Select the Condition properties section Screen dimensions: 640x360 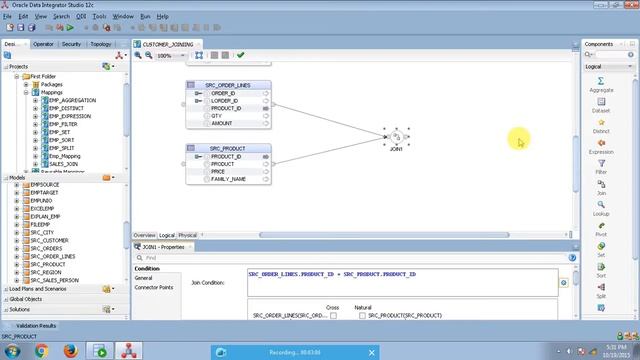[x=147, y=269]
